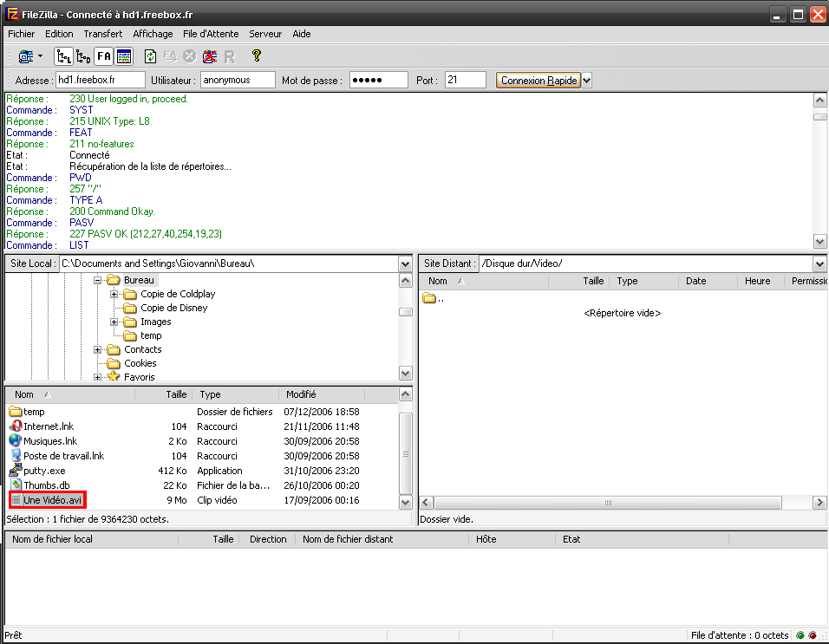Select putty.exe application icon
Image resolution: width=829 pixels, height=644 pixels.
pos(16,470)
